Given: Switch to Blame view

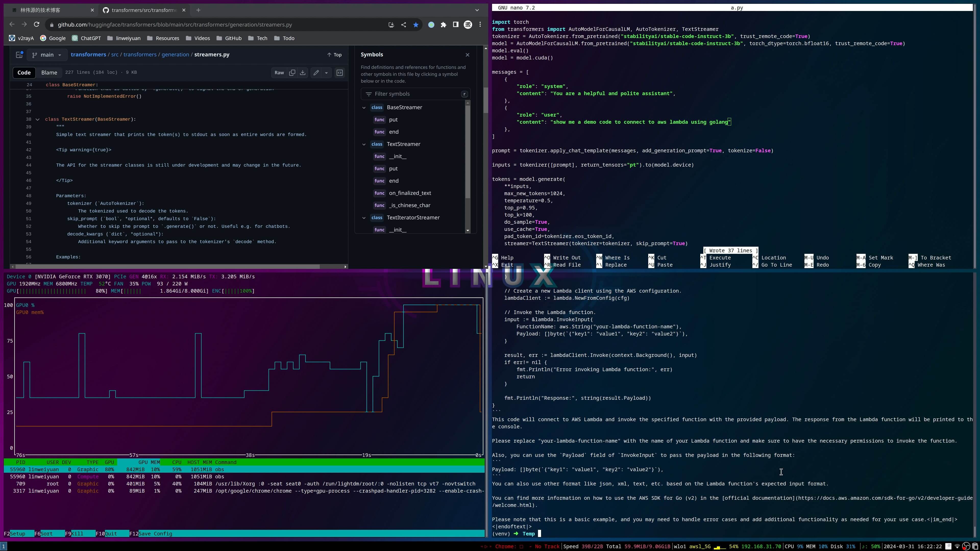Looking at the screenshot, I should point(49,73).
